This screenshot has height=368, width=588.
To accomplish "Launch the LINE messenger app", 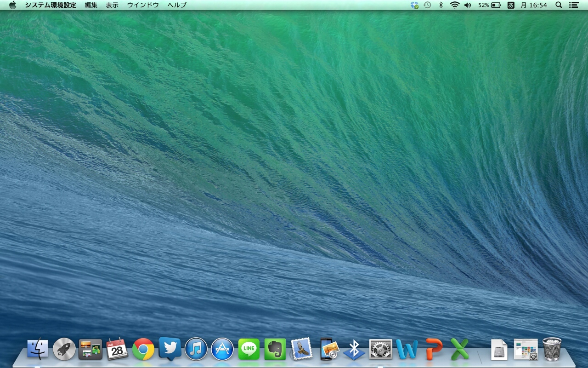I will point(249,349).
